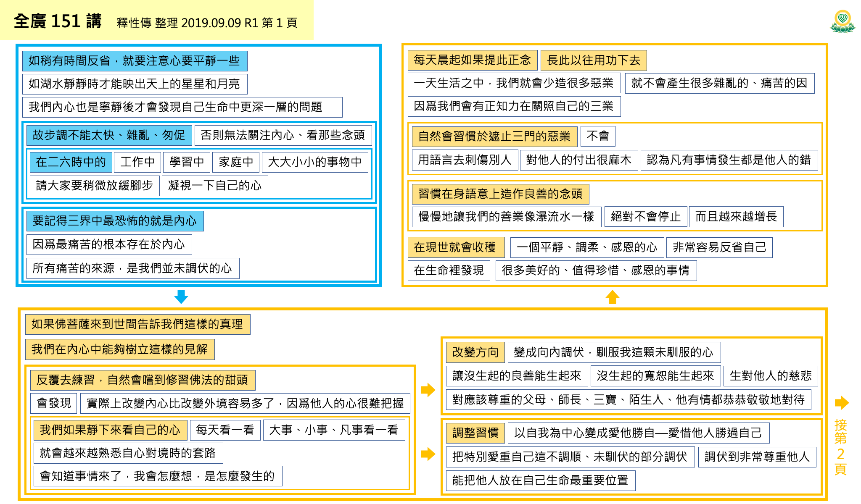The width and height of the screenshot is (861, 504).
Task: Click the 家庭中 box
Action: click(236, 162)
